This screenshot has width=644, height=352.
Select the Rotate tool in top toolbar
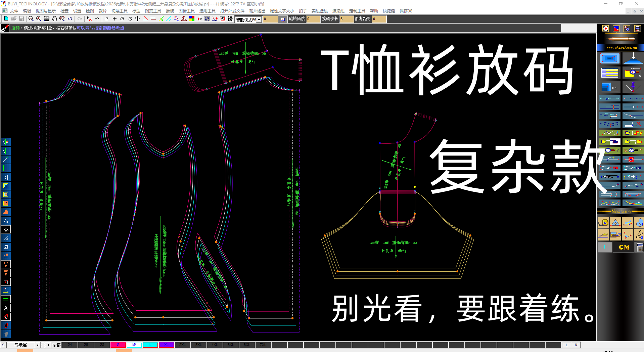point(130,19)
